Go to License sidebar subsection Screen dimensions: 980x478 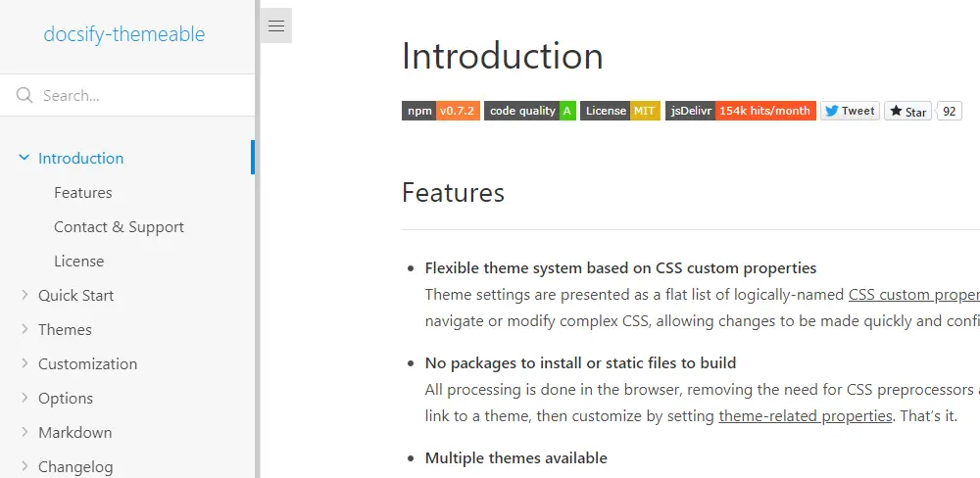[78, 262]
